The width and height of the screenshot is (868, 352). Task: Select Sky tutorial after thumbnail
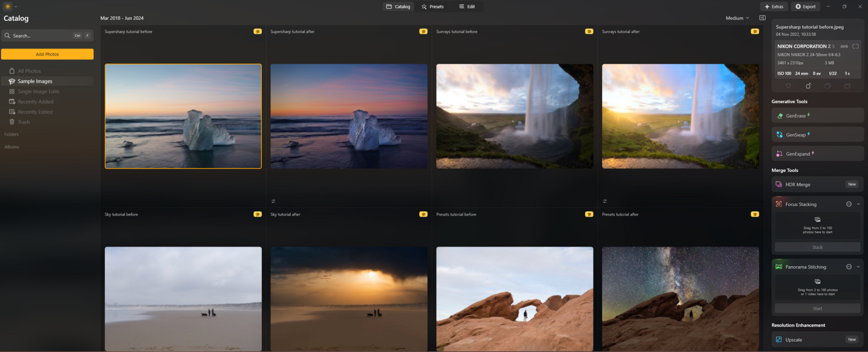349,299
